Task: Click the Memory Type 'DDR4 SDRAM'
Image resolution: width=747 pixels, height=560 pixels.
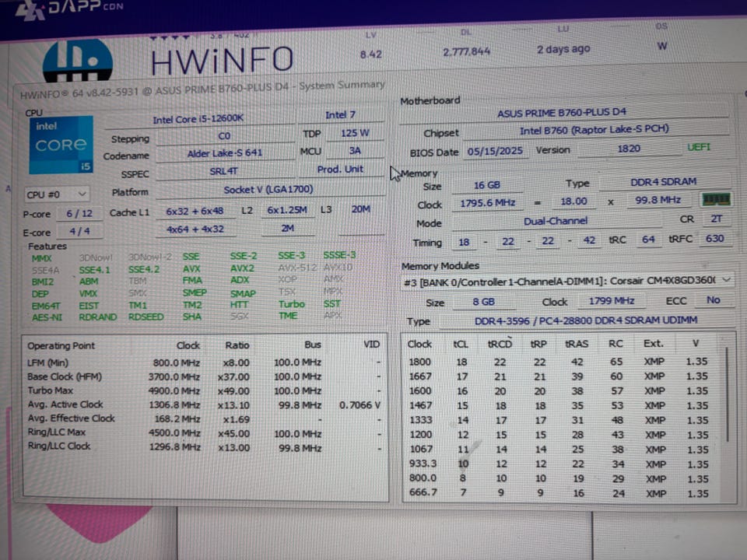Action: pos(664,182)
